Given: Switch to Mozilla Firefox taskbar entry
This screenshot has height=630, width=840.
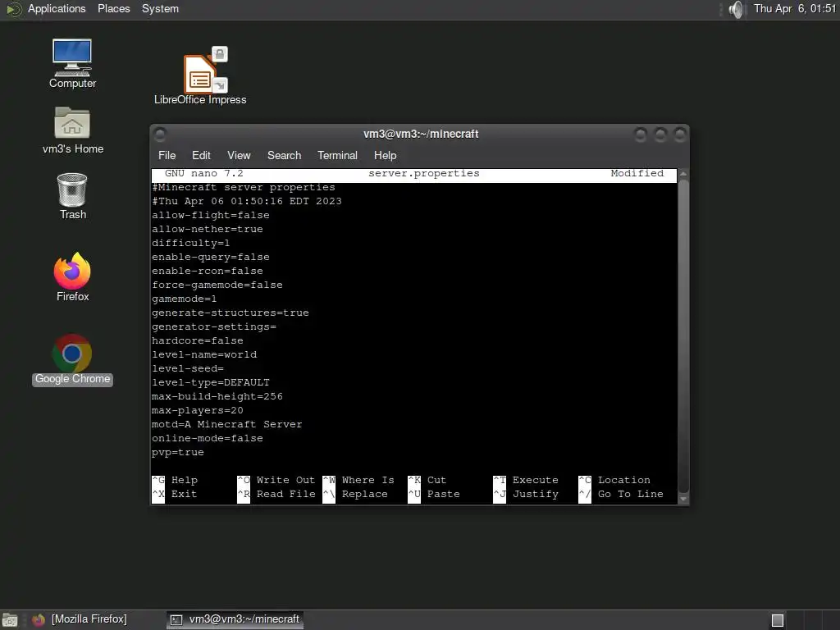Looking at the screenshot, I should [80, 619].
